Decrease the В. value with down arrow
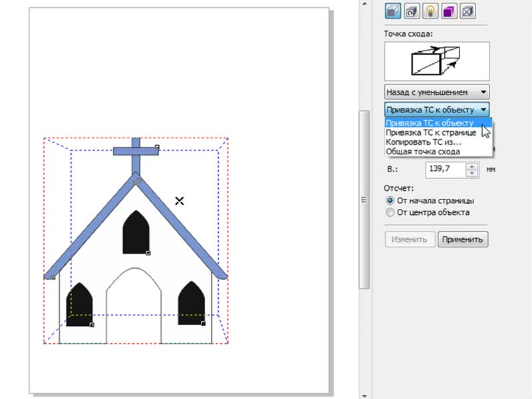The image size is (532, 399). click(472, 173)
